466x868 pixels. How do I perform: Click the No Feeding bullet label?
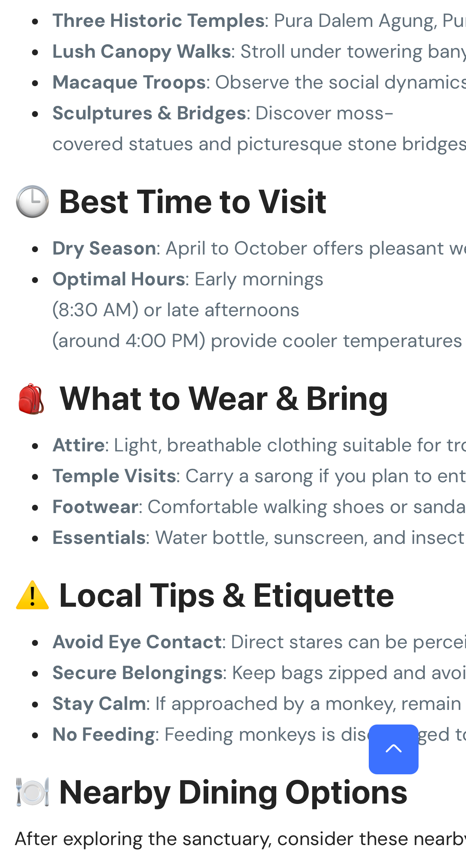[104, 734]
